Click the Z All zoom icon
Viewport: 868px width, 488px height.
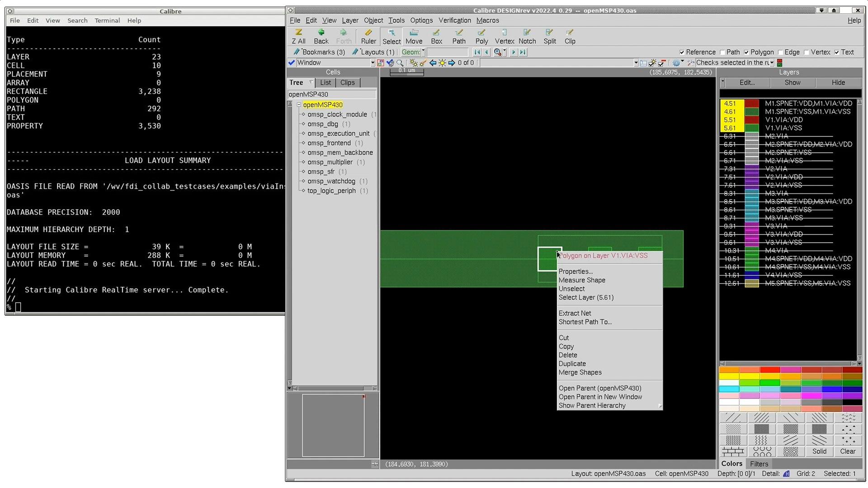(298, 36)
